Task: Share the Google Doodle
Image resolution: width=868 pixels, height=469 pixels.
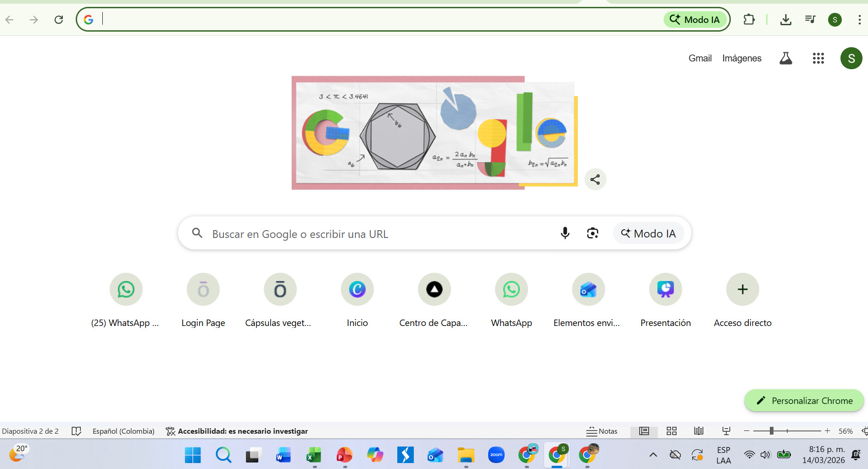Action: coord(595,179)
